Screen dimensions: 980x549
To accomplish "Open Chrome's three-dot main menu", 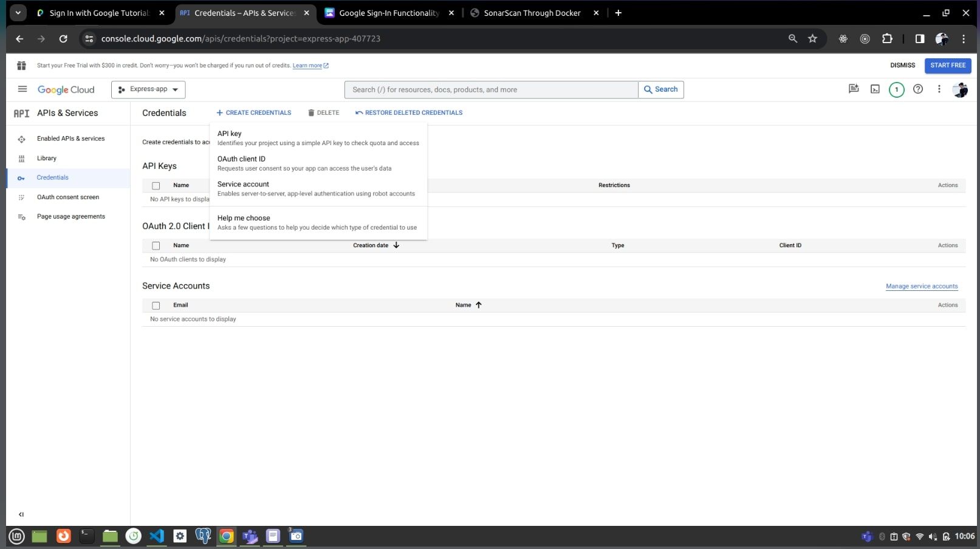I will [x=964, y=38].
